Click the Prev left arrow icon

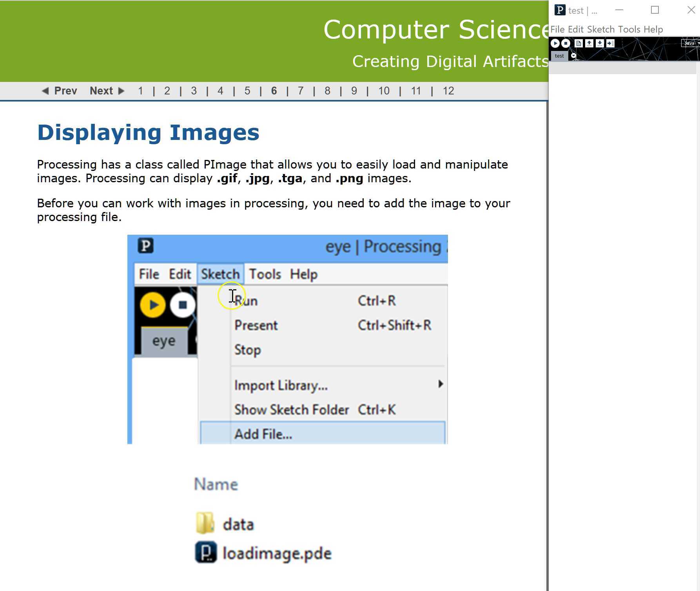[x=45, y=91]
